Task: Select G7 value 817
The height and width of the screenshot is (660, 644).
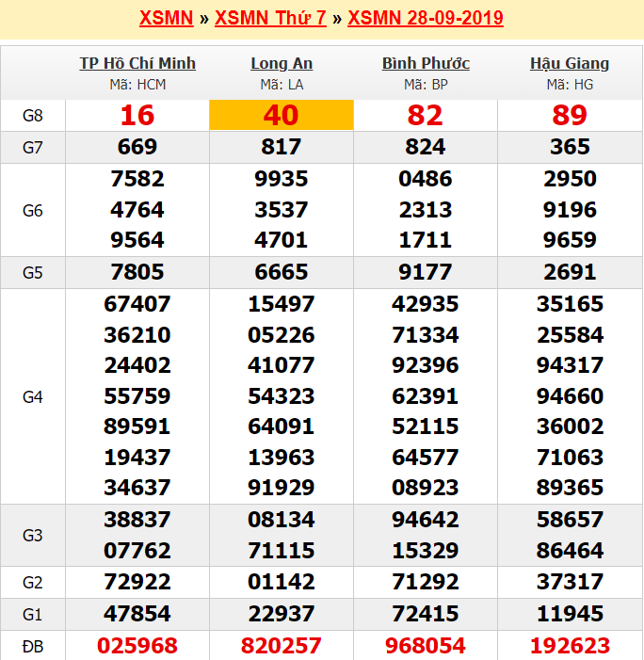Action: click(282, 147)
